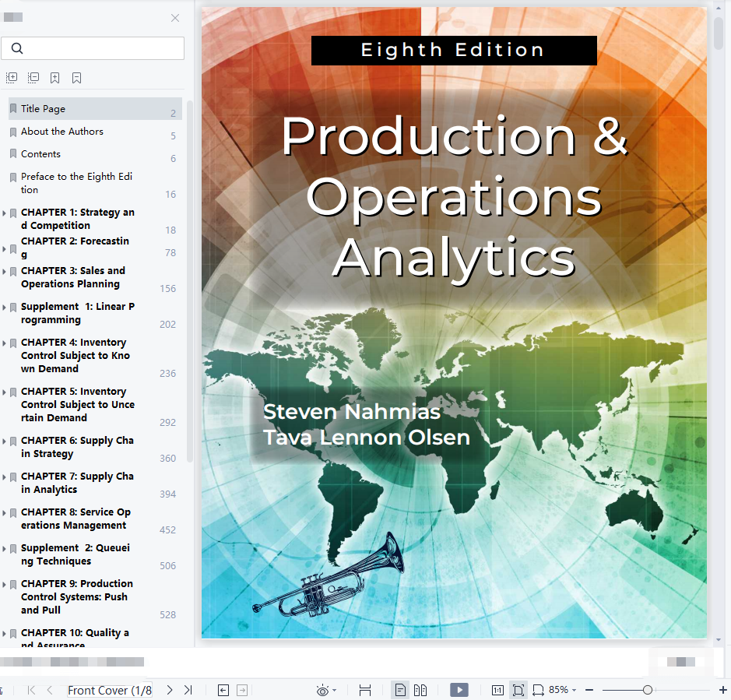
Task: Jump to Preface to the Eighth Edition
Action: coord(95,183)
